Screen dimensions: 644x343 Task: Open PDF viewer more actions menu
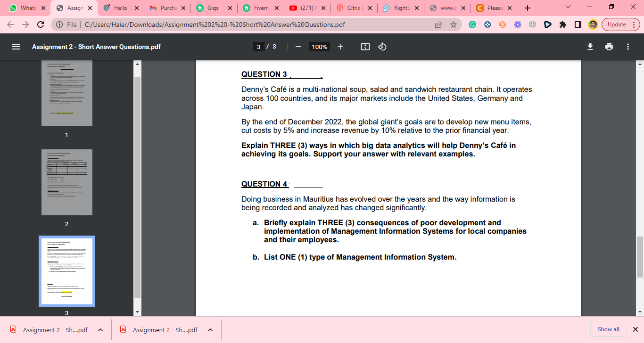pos(628,47)
